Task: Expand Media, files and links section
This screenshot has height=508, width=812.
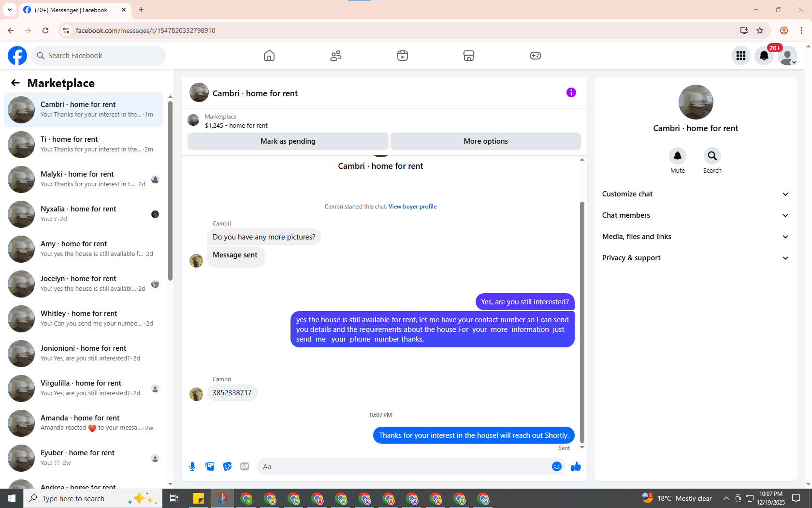Action: (696, 237)
